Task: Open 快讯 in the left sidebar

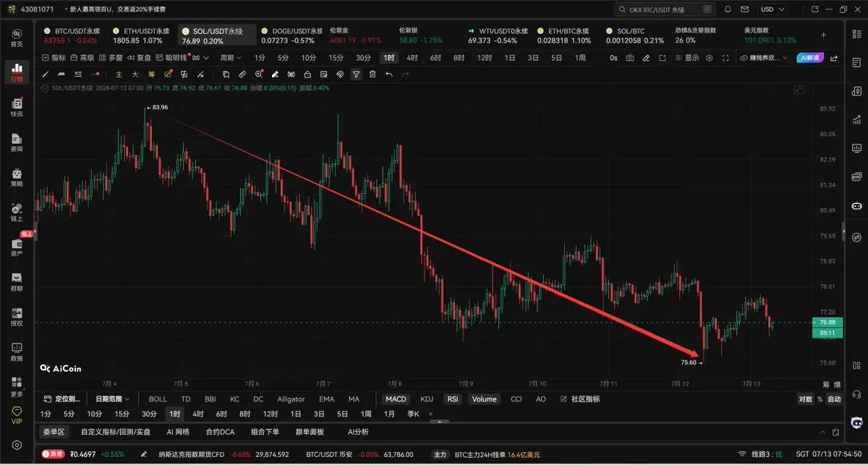Action: tap(16, 106)
